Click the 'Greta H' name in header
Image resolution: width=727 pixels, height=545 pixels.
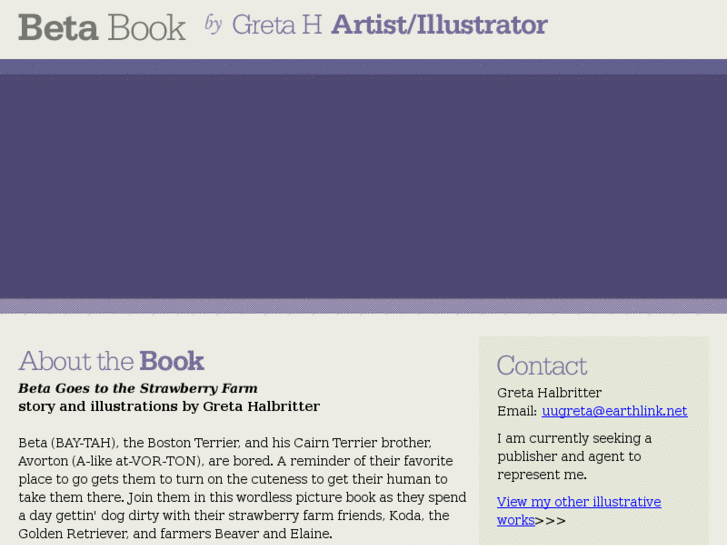(276, 25)
